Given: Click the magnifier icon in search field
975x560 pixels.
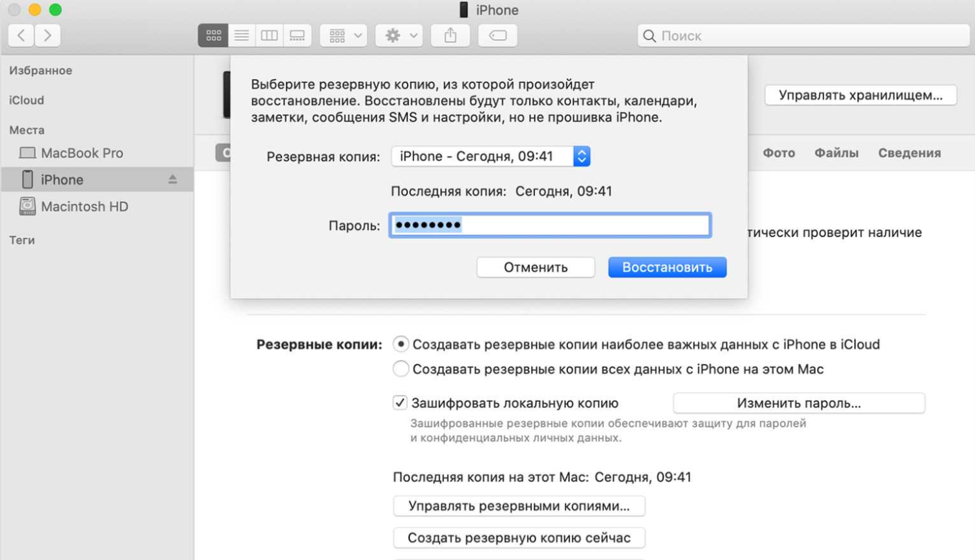Looking at the screenshot, I should click(649, 36).
